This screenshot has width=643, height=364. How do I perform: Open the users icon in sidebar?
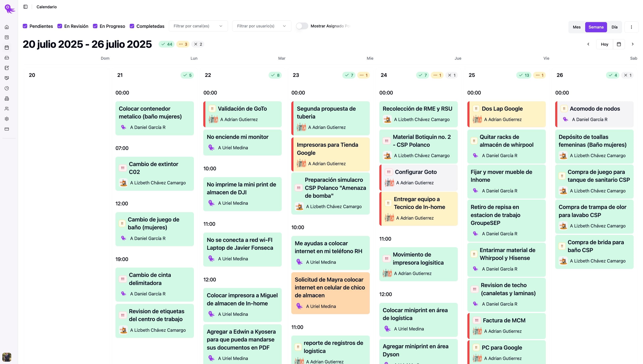(x=7, y=109)
